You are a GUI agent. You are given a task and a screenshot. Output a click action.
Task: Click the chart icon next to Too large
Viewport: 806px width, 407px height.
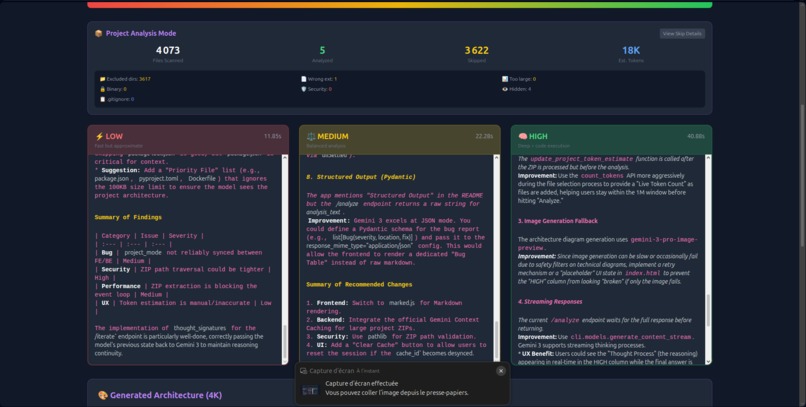505,79
